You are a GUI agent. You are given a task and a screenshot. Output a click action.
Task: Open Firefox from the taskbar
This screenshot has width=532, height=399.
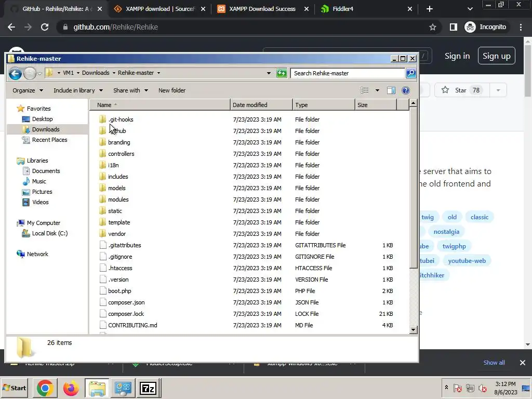point(71,388)
